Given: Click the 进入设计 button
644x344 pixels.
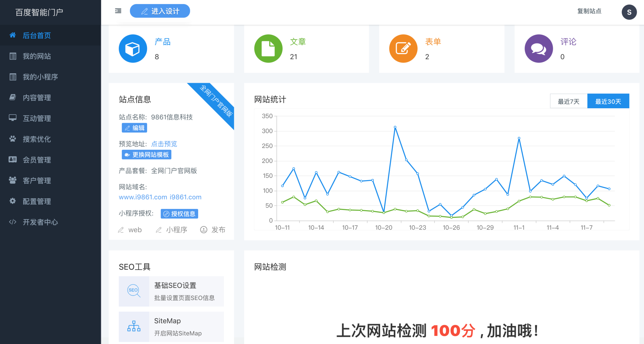Looking at the screenshot, I should tap(160, 11).
